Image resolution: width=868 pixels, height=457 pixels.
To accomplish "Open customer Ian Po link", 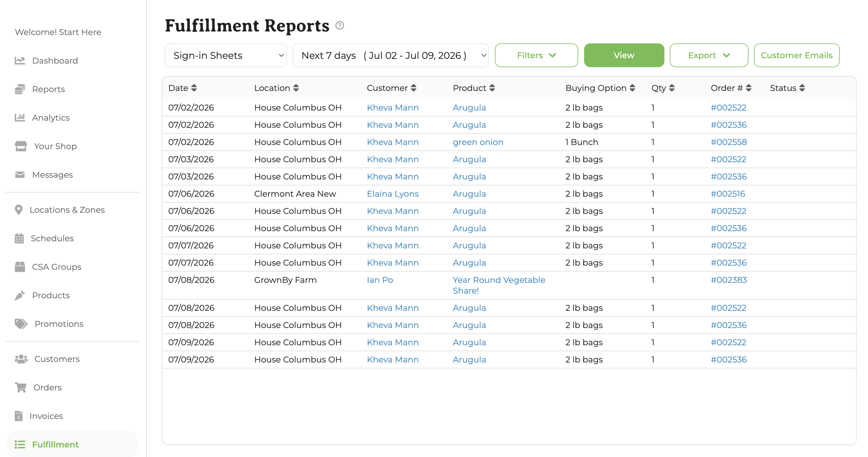I will click(380, 280).
